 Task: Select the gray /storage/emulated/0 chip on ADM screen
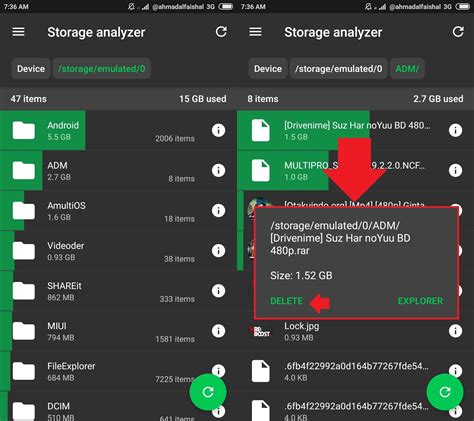339,69
